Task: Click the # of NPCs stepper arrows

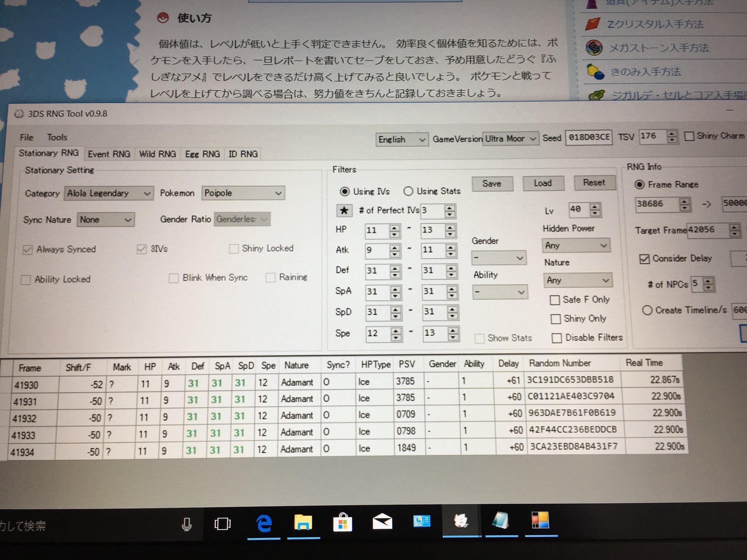Action: point(708,284)
